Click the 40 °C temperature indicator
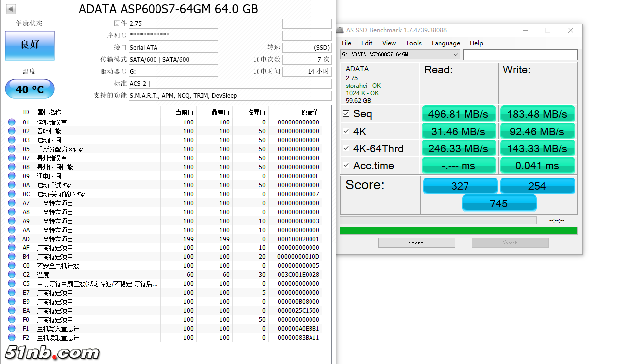 click(x=30, y=89)
